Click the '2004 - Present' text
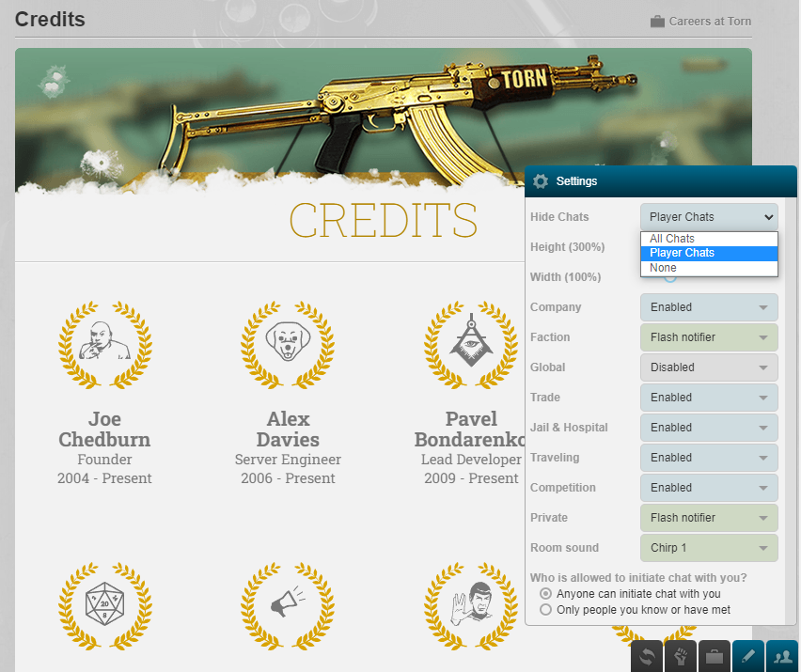The image size is (801, 672). click(x=104, y=478)
